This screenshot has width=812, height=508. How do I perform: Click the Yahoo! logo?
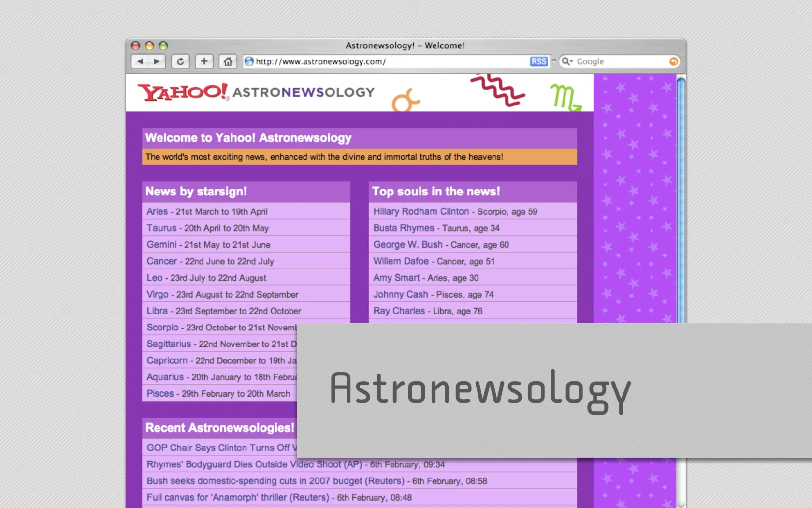(183, 92)
